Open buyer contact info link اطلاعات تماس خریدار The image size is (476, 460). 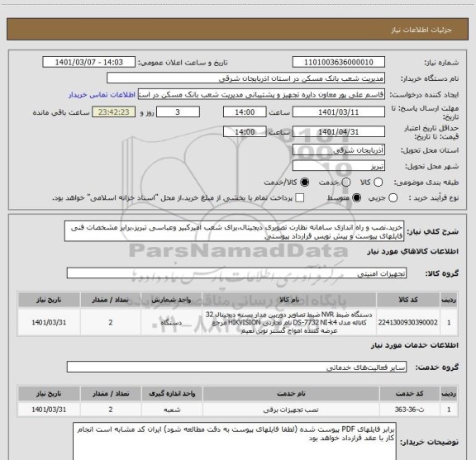click(102, 95)
